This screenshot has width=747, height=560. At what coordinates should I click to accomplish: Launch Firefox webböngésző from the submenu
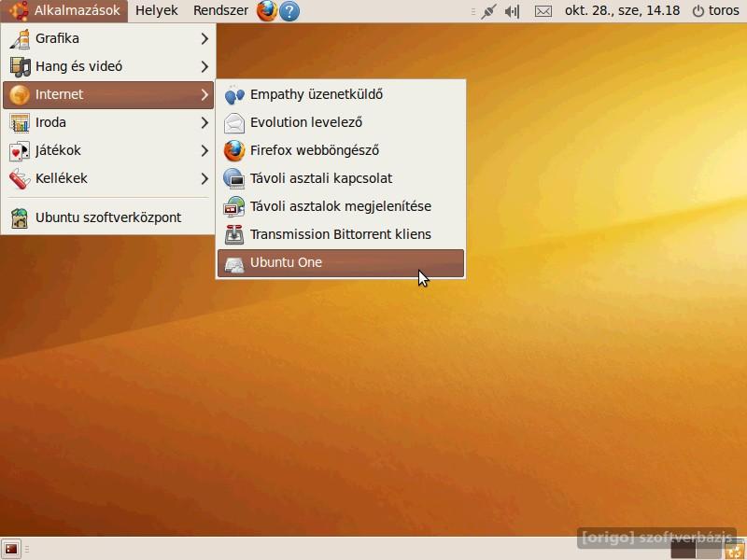tap(341, 151)
